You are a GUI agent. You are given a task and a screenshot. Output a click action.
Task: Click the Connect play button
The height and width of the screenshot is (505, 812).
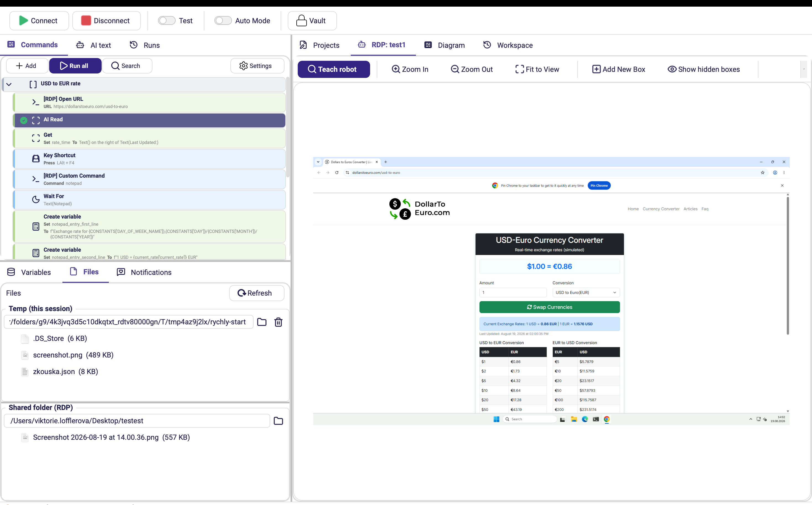[39, 21]
